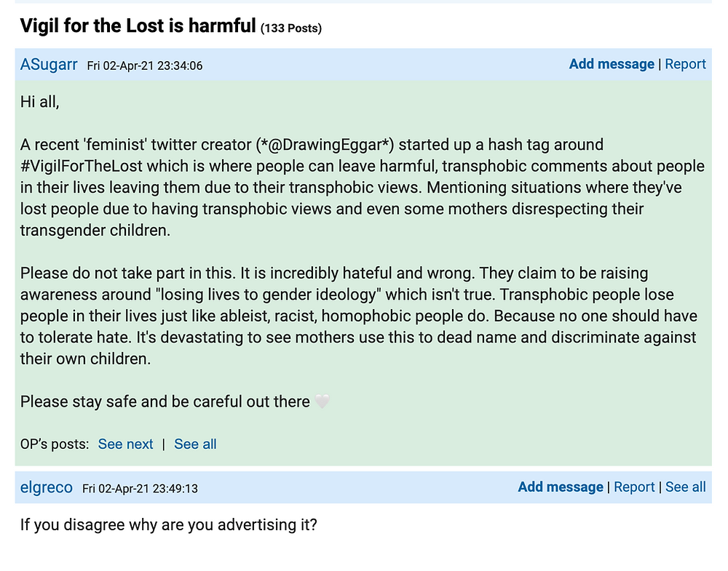Click the Please stay safe sentence
Screen dimensions: 728x571
point(165,402)
